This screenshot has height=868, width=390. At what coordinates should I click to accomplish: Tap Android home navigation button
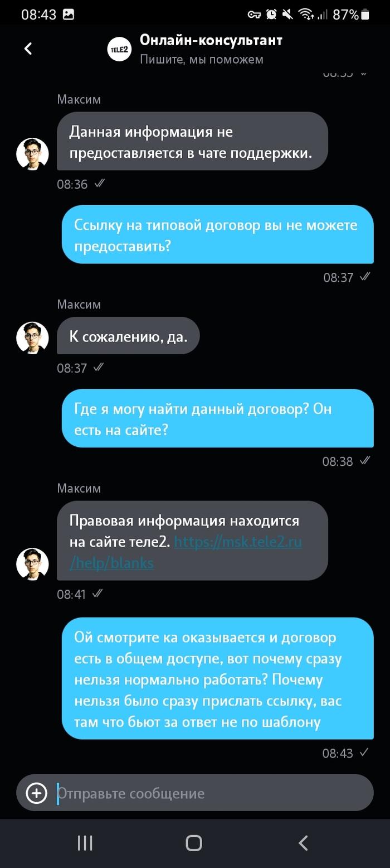194,843
